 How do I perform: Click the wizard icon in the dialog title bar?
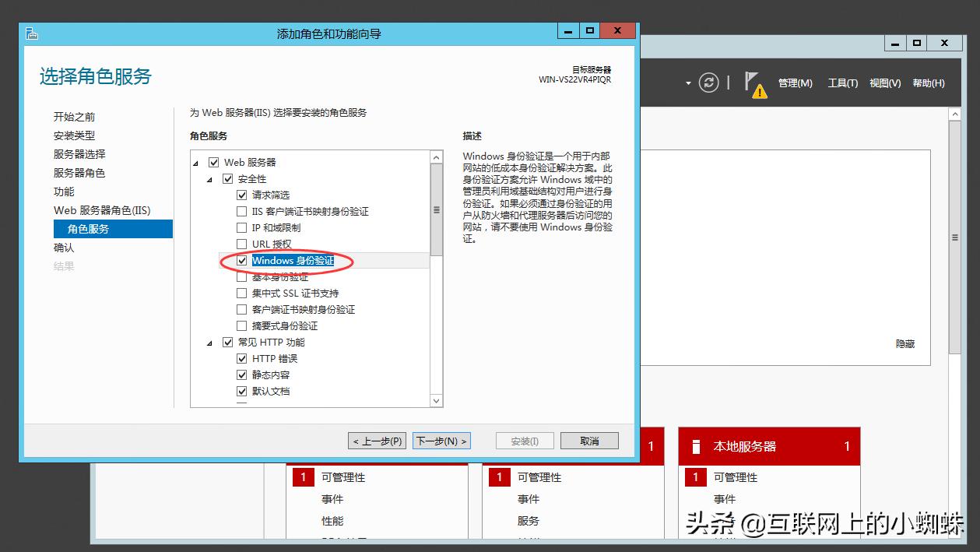(x=31, y=33)
